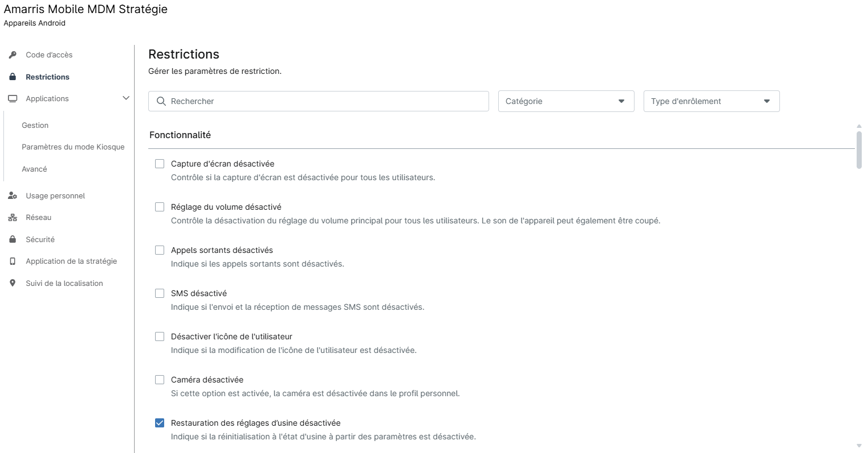Click the padlock icon next to Restrictions
The height and width of the screenshot is (453, 868).
12,77
